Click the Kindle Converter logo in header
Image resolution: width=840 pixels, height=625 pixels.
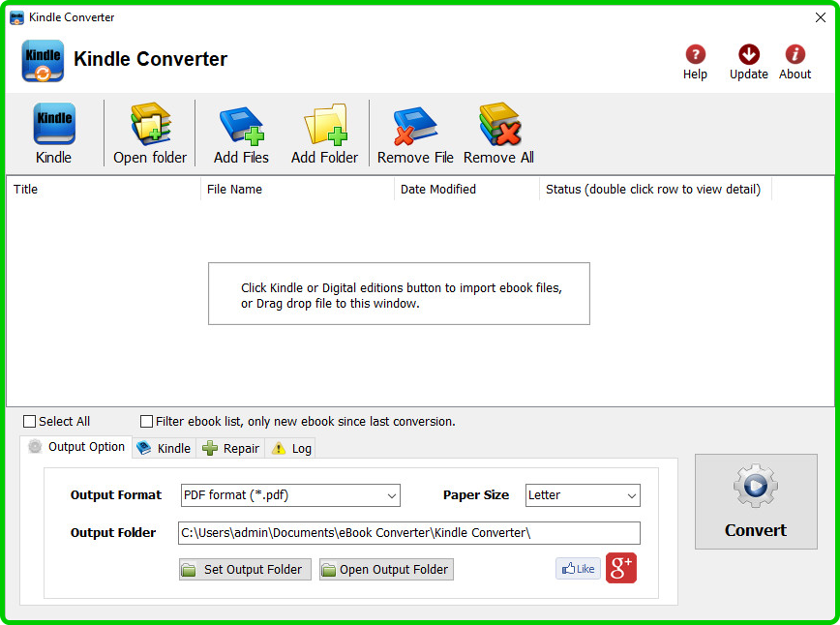(x=43, y=61)
